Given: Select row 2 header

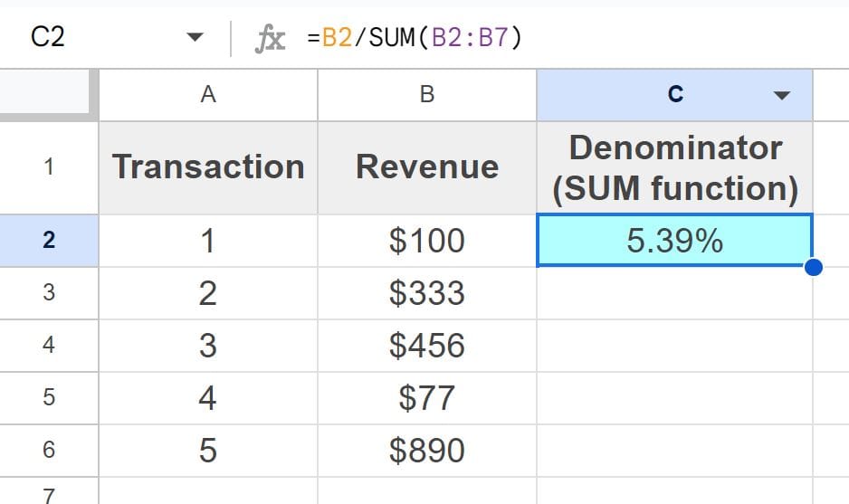Looking at the screenshot, I should coord(49,241).
